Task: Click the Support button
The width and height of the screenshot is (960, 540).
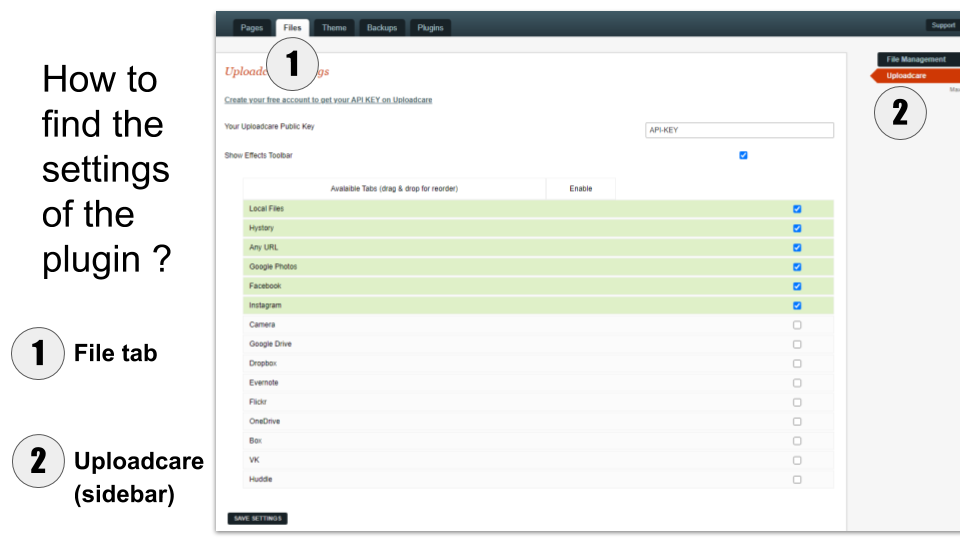Action: (x=942, y=25)
